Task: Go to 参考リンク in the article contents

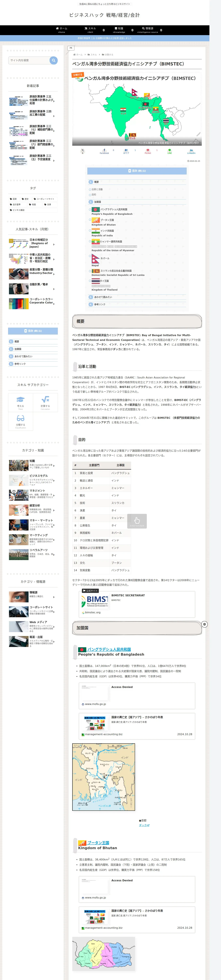Action: click(x=100, y=304)
